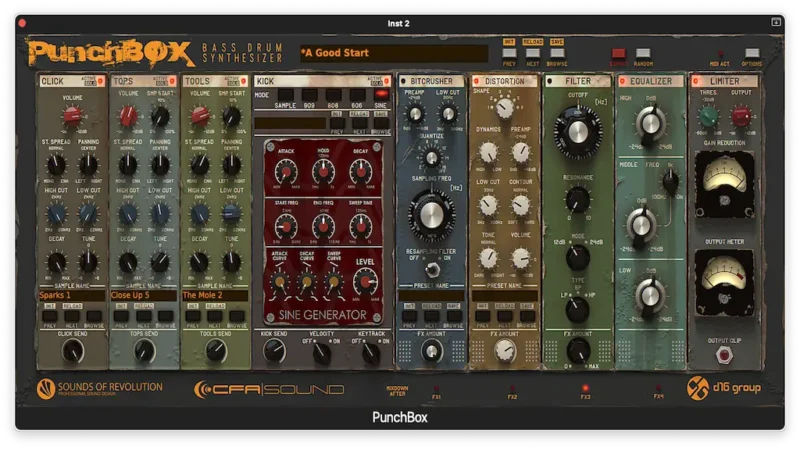Image resolution: width=800 pixels, height=450 pixels.
Task: Select the SINE kick mode button
Action: pos(381,95)
